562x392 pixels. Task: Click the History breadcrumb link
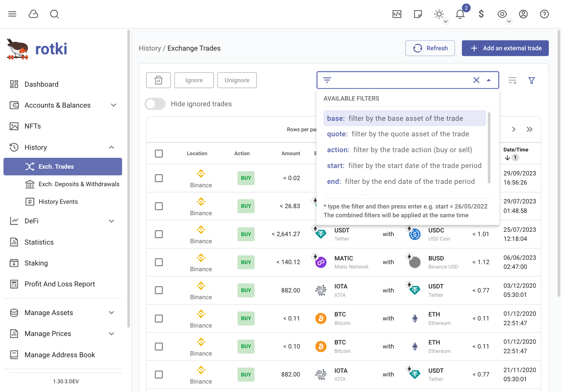[150, 48]
